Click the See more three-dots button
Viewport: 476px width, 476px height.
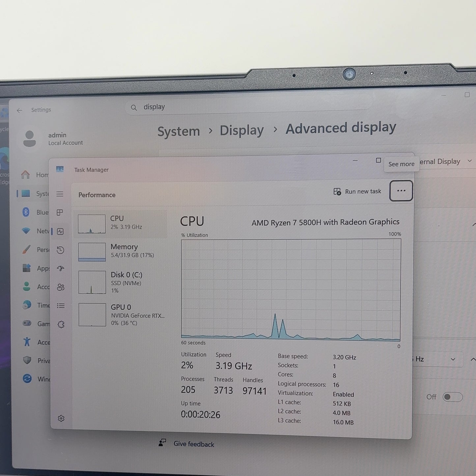point(401,191)
